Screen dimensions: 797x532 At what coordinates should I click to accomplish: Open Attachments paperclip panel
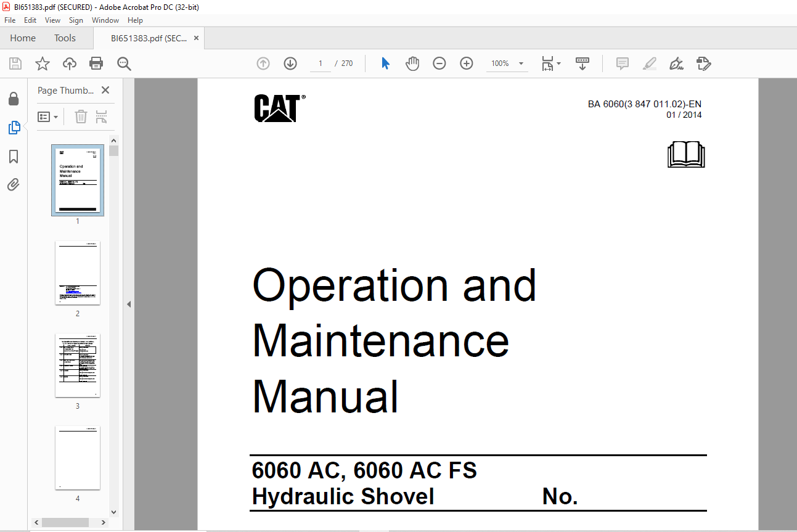coord(14,184)
